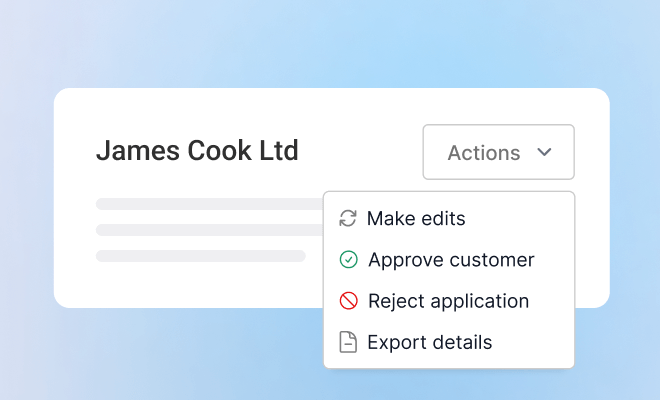660x400 pixels.
Task: Click the word "Ltd" in the card title
Action: coord(278,151)
